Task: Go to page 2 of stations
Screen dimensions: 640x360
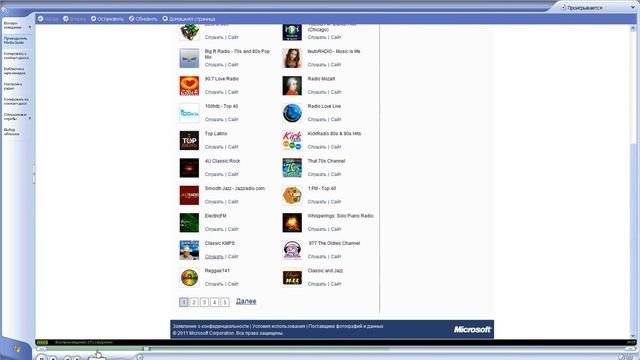Action: (194, 302)
